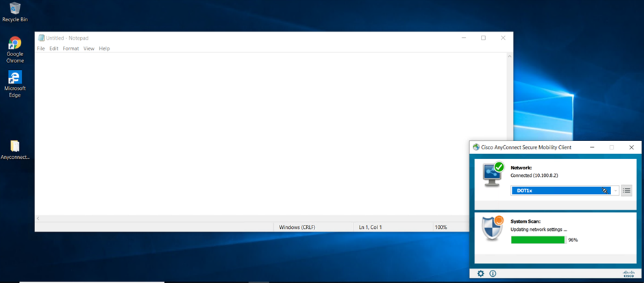The height and width of the screenshot is (283, 644).
Task: Click the System Scan shield icon
Action: [x=492, y=227]
